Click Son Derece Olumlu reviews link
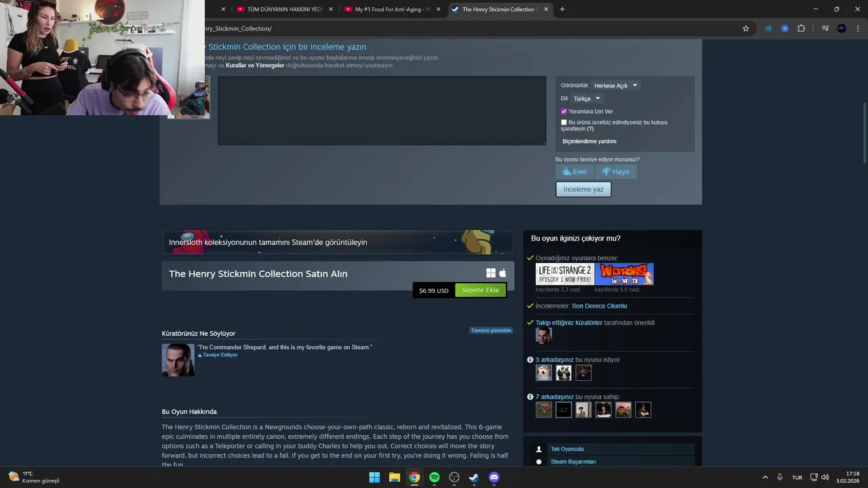This screenshot has width=868, height=488. coord(599,306)
